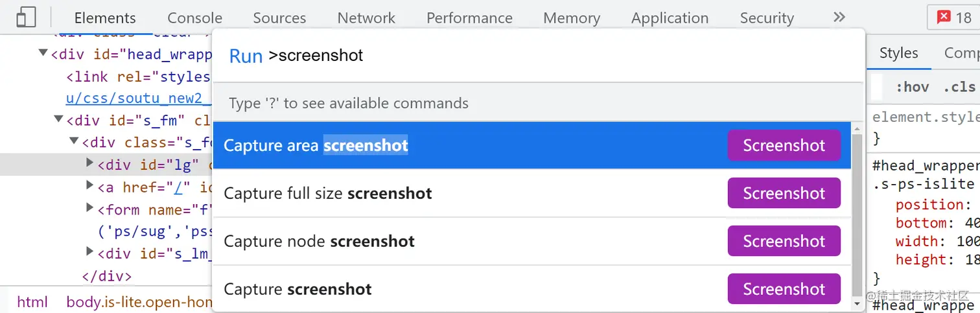Expand the div id="lg" node
980x313 pixels.
click(x=90, y=164)
